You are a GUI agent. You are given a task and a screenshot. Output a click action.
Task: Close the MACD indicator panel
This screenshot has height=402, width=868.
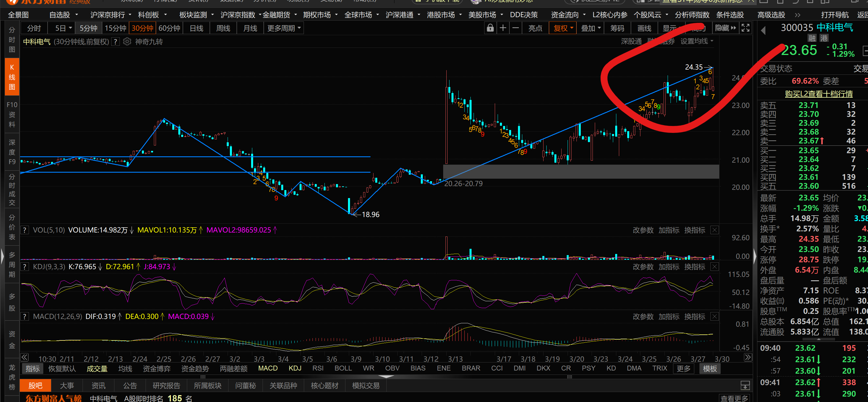coord(714,316)
